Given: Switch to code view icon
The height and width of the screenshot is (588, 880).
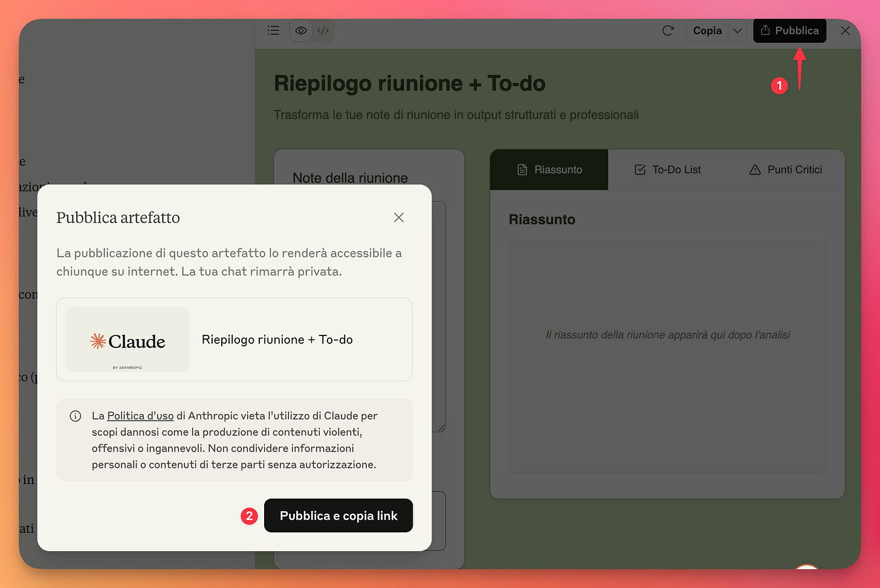Looking at the screenshot, I should tap(323, 30).
